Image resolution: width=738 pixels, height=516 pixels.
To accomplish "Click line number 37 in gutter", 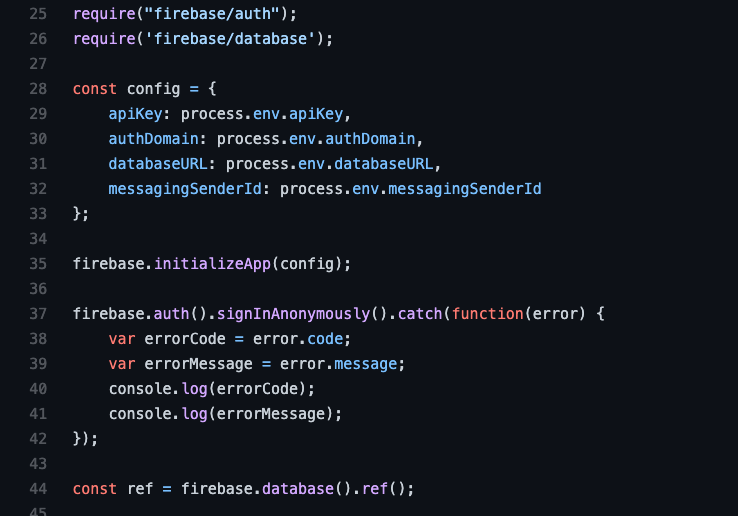I will point(38,314).
